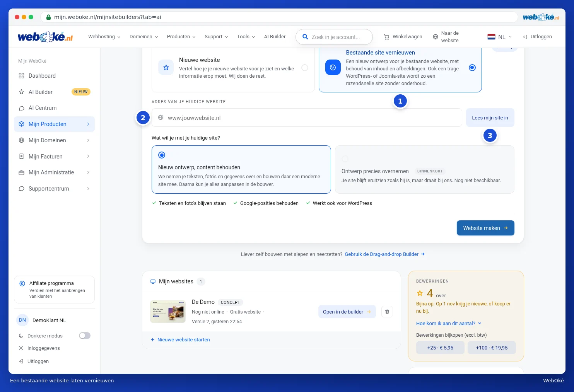This screenshot has width=574, height=392.
Task: Click the www.jouwwebsite.nl address field
Action: coord(307,118)
